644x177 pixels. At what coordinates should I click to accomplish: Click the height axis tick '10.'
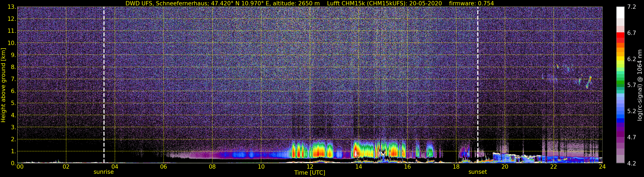click(x=12, y=43)
